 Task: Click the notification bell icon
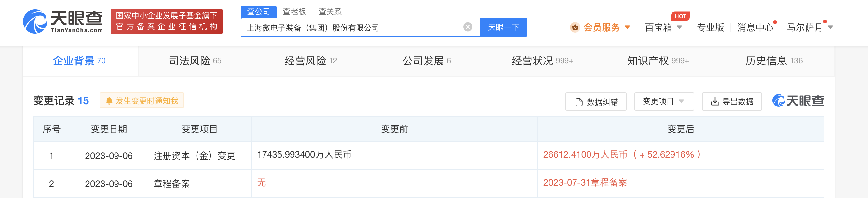coord(109,101)
